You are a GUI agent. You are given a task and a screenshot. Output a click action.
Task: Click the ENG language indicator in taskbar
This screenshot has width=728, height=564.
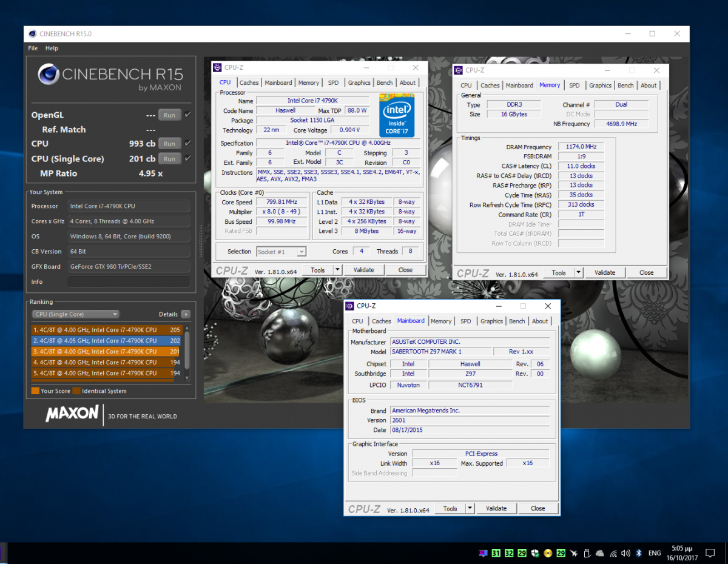click(x=655, y=553)
